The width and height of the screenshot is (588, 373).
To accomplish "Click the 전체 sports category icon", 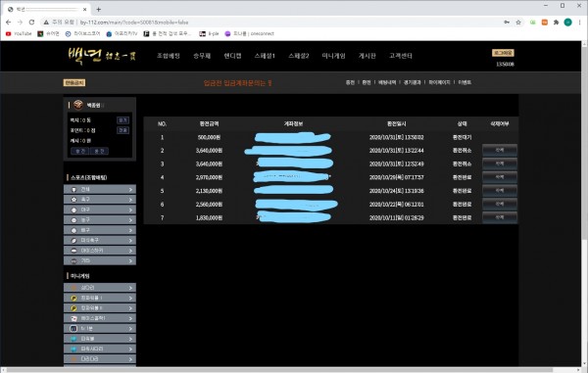I will pos(73,190).
